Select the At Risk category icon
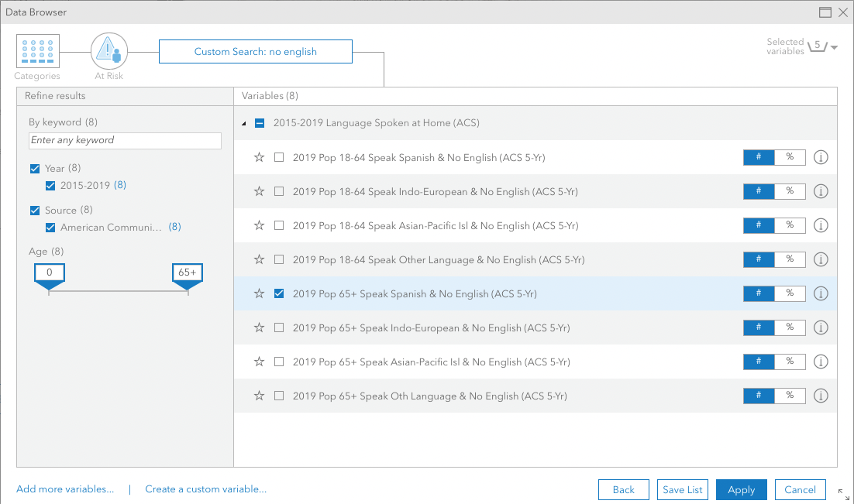 (x=109, y=51)
